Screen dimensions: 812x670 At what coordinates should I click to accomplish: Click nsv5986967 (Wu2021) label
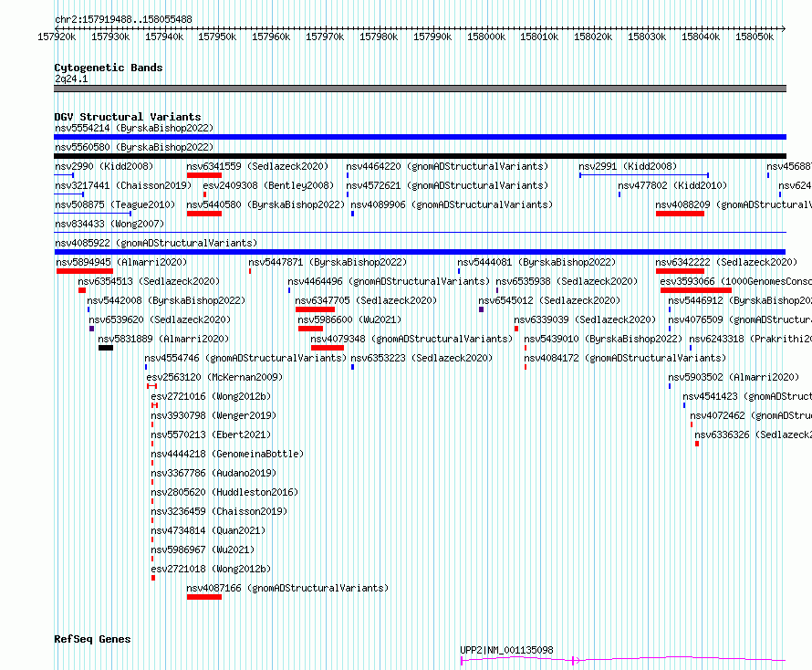pyautogui.click(x=203, y=550)
